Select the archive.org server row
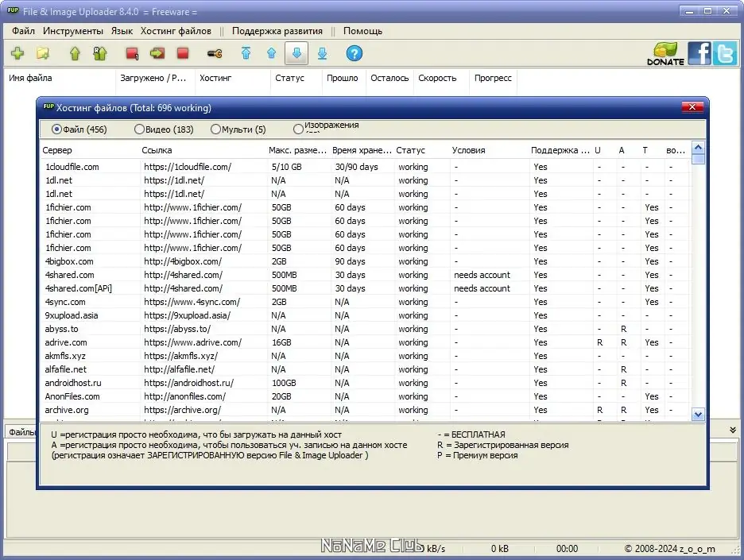Screen dimensions: 744x560 364,410
